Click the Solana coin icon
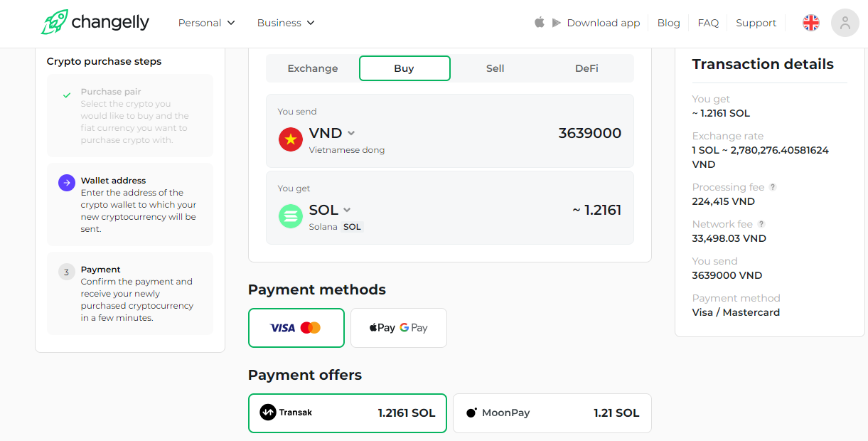The width and height of the screenshot is (868, 441). click(x=290, y=216)
